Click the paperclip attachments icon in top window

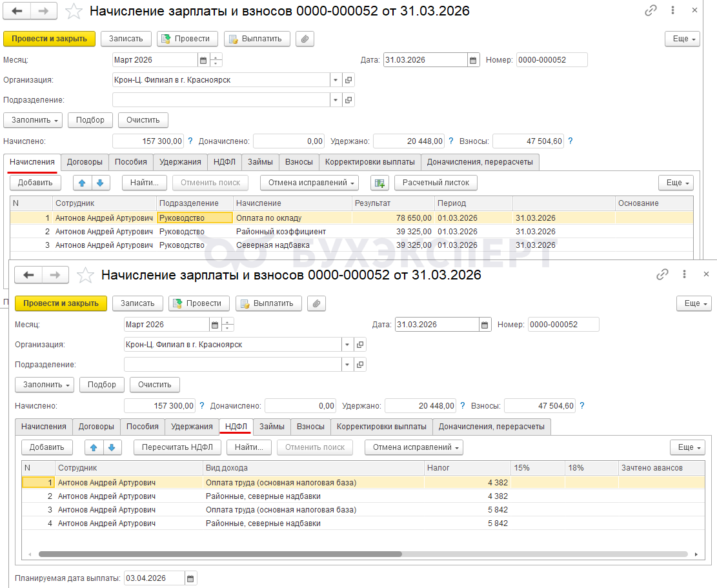(305, 39)
